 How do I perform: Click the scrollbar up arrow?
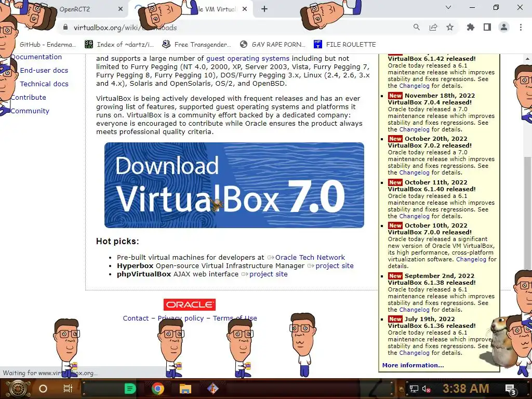[x=527, y=58]
